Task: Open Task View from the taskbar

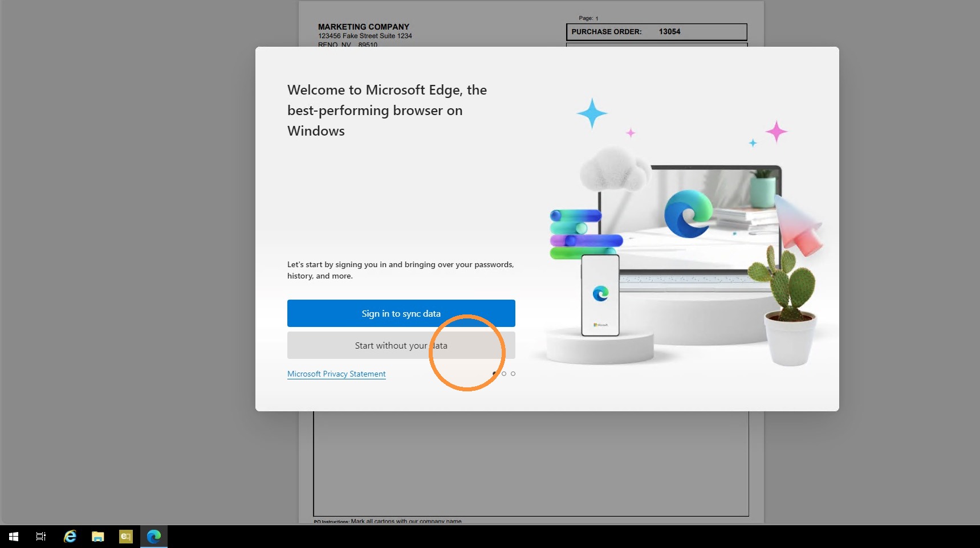Action: [x=41, y=537]
